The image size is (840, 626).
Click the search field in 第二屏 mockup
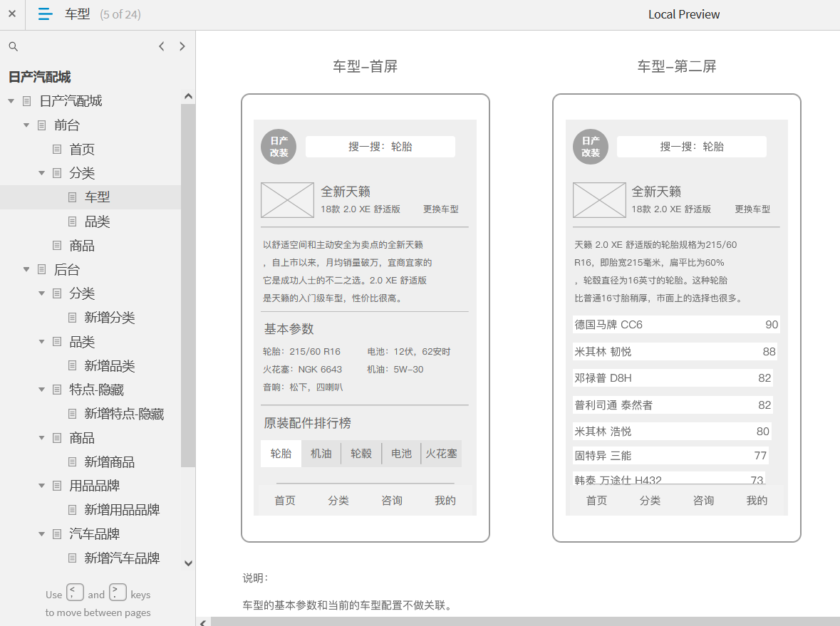692,147
